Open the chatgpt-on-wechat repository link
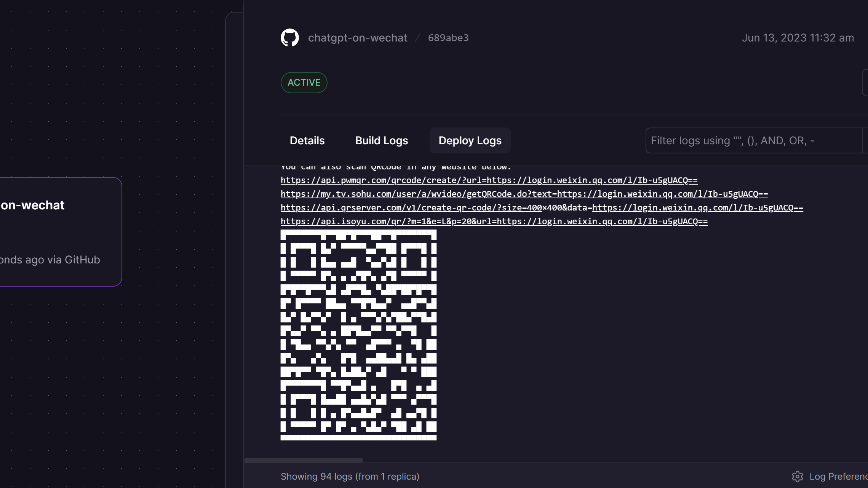 [x=358, y=38]
